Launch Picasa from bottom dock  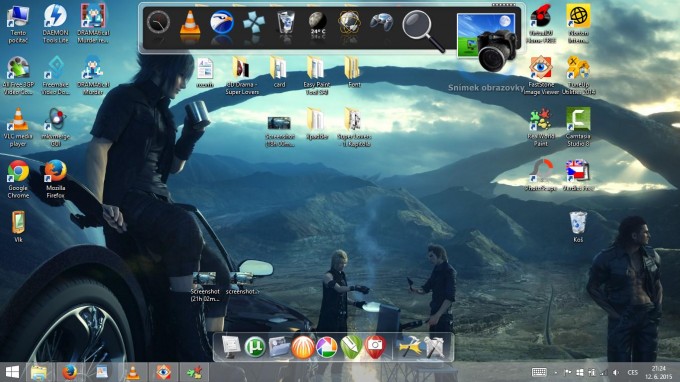tap(327, 347)
